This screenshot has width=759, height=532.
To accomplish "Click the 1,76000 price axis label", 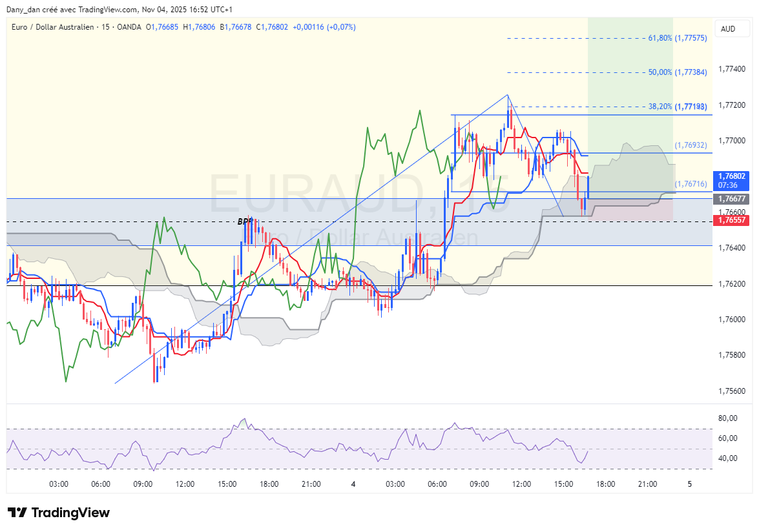I will click(731, 319).
